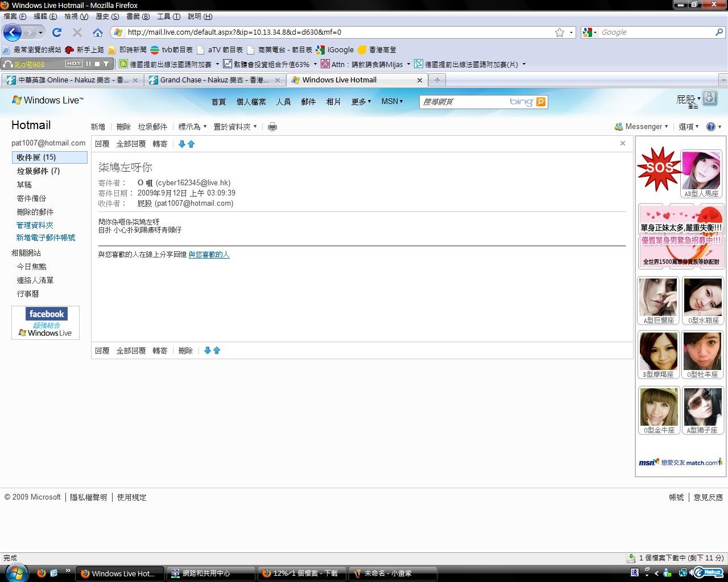Expand the 置於資料夾 dropdown
The width and height of the screenshot is (728, 582).
click(x=235, y=127)
